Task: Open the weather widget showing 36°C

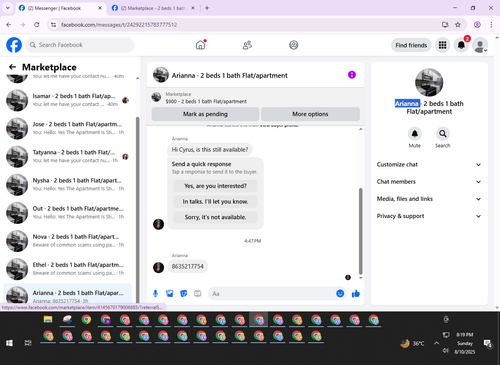Action: coord(413,343)
